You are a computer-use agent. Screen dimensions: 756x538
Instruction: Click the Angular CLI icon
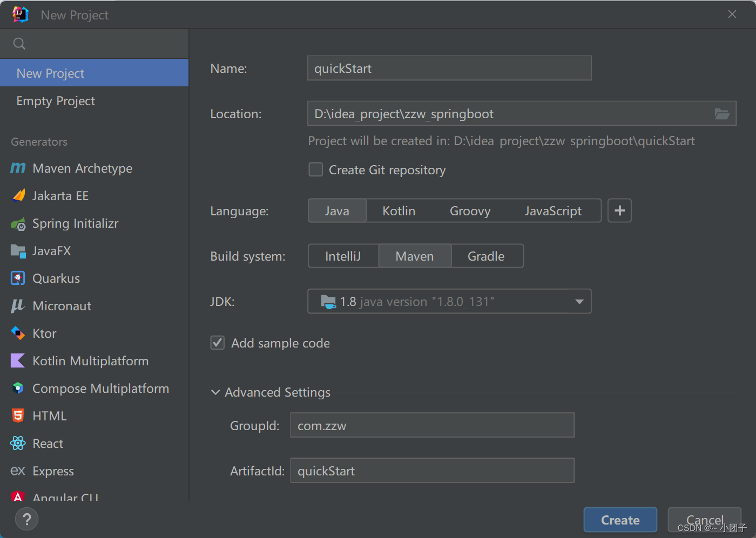[x=18, y=496]
